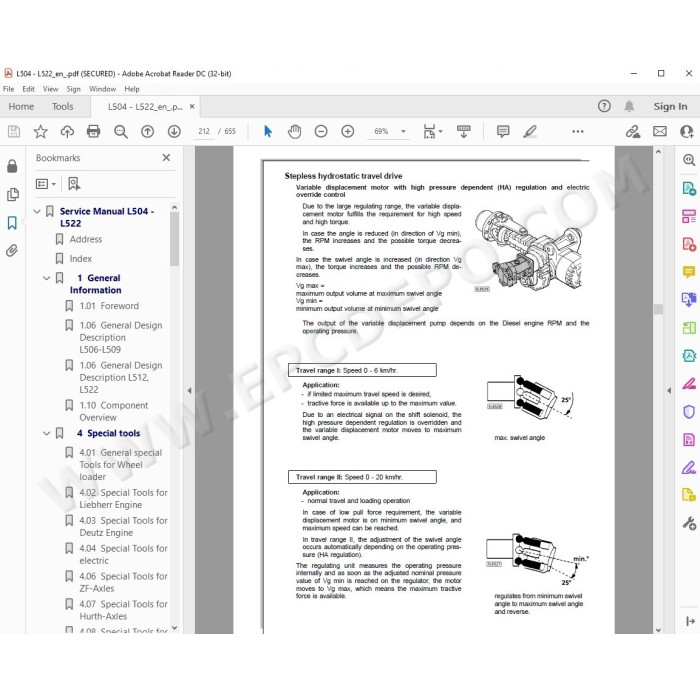Close the Bookmarks panel
The width and height of the screenshot is (700, 700).
[x=166, y=158]
